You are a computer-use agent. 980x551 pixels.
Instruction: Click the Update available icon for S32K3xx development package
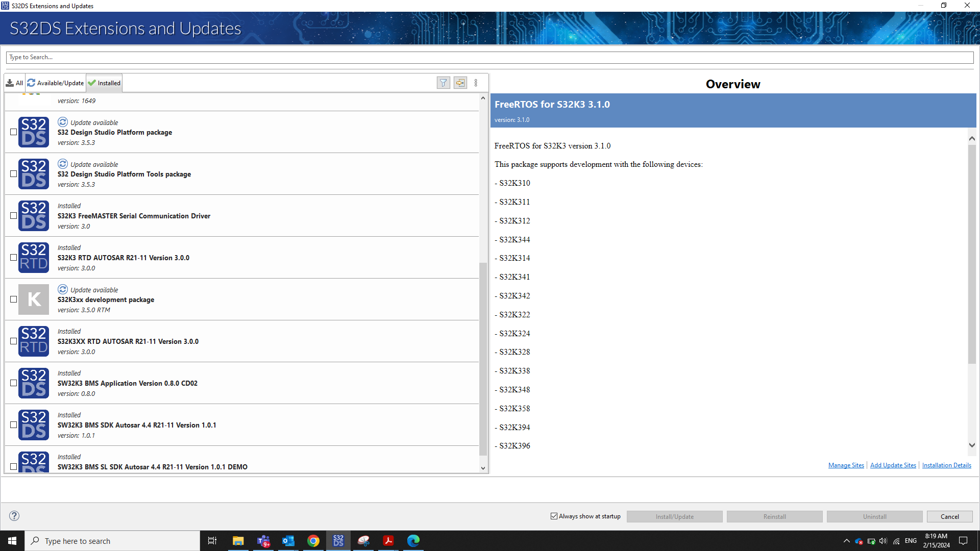click(x=63, y=289)
